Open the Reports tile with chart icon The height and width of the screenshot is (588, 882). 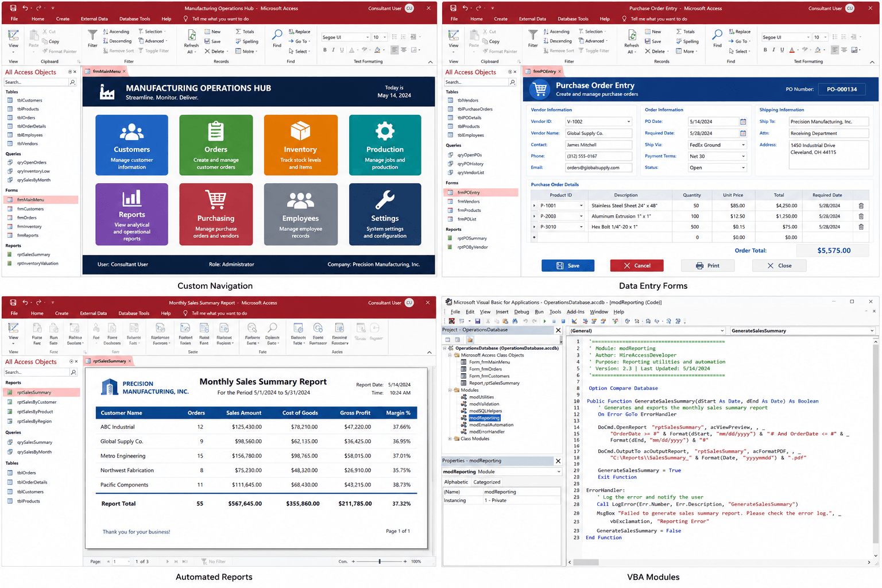click(131, 214)
